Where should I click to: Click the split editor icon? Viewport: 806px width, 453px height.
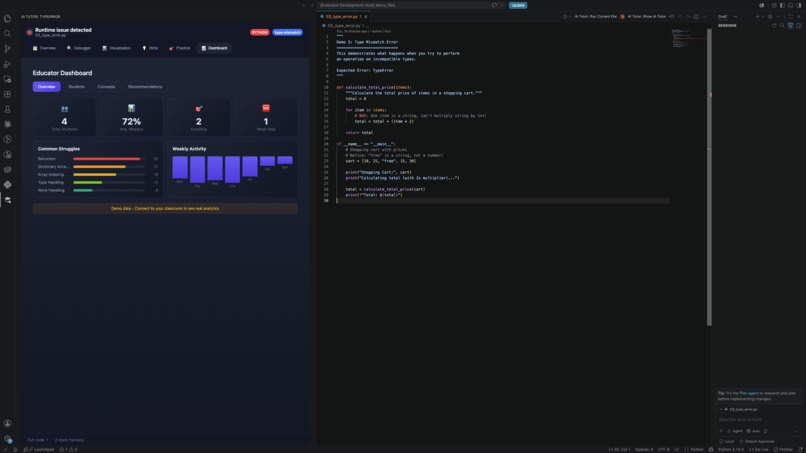(x=696, y=16)
